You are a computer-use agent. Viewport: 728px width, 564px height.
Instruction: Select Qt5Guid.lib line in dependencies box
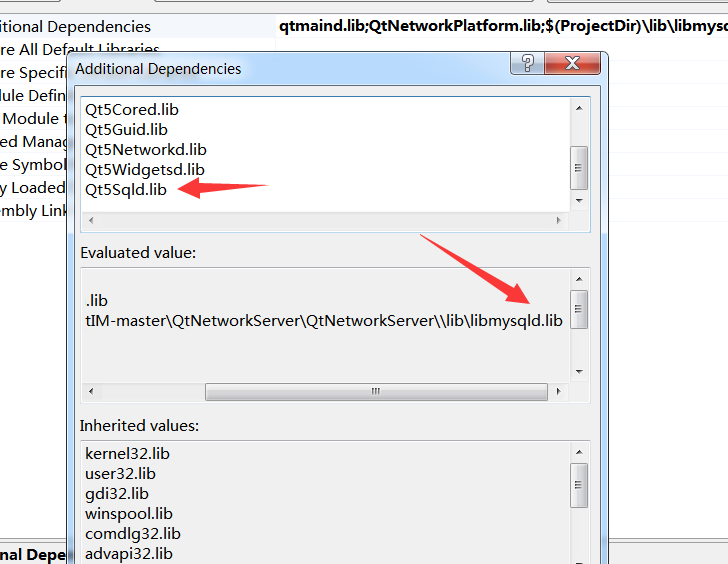coord(126,130)
